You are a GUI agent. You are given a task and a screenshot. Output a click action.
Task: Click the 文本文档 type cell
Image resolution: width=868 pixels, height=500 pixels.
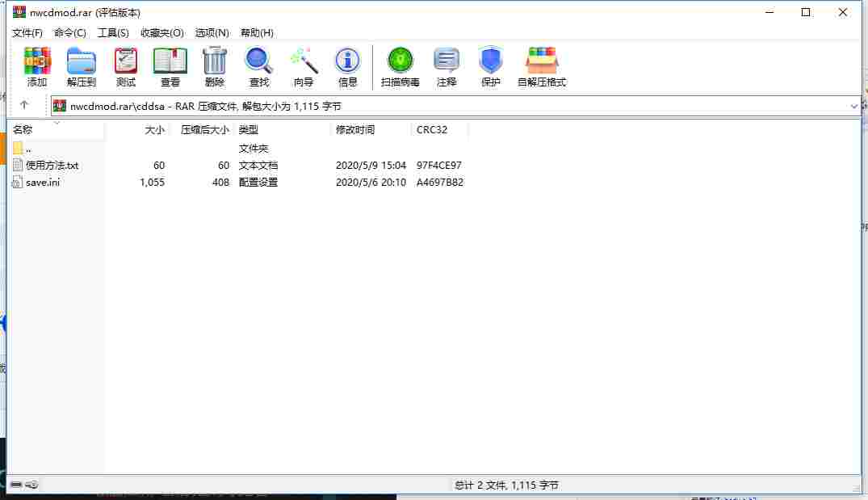[258, 165]
